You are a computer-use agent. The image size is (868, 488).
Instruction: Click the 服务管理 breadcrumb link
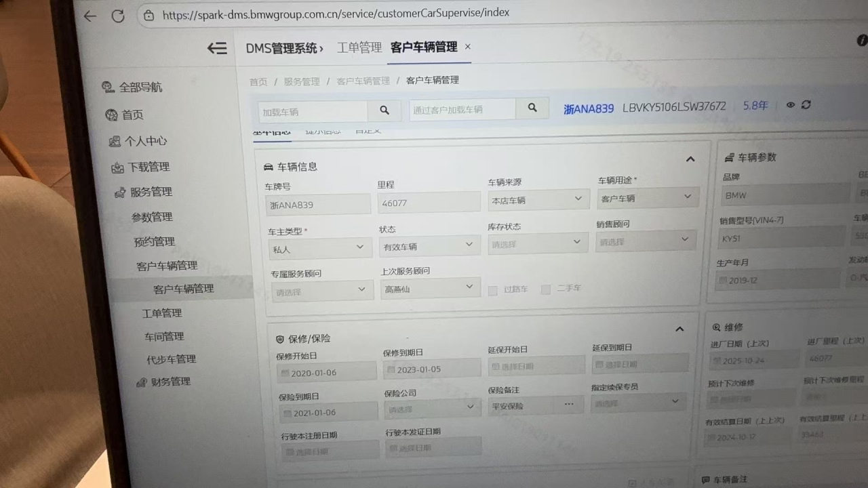[x=302, y=81]
